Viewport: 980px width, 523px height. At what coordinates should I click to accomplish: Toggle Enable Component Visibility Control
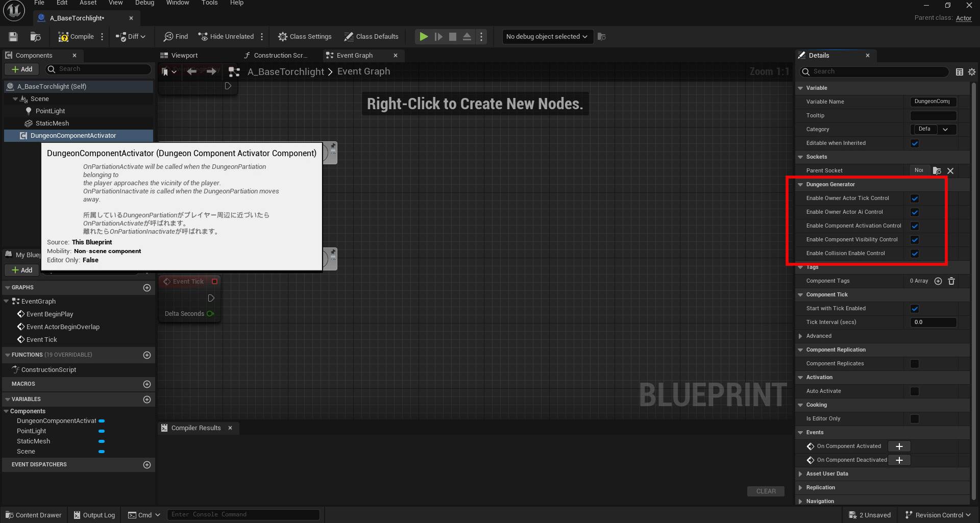915,240
